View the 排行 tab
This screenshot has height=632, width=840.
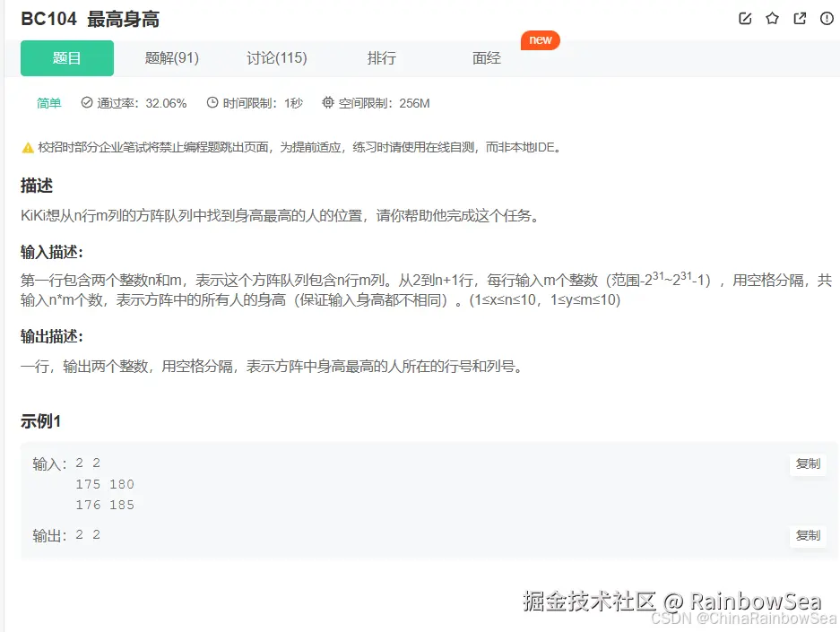click(x=381, y=57)
